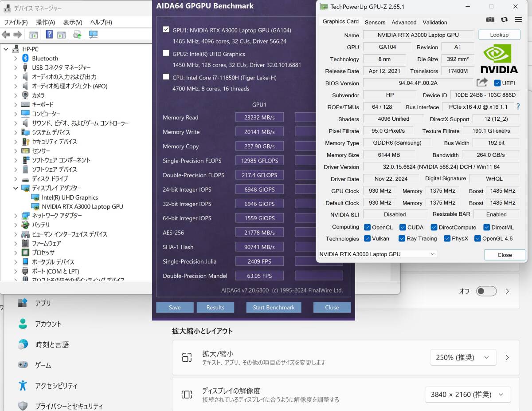Click the SHA-1 Hash 90741 MB/s value

tap(259, 247)
